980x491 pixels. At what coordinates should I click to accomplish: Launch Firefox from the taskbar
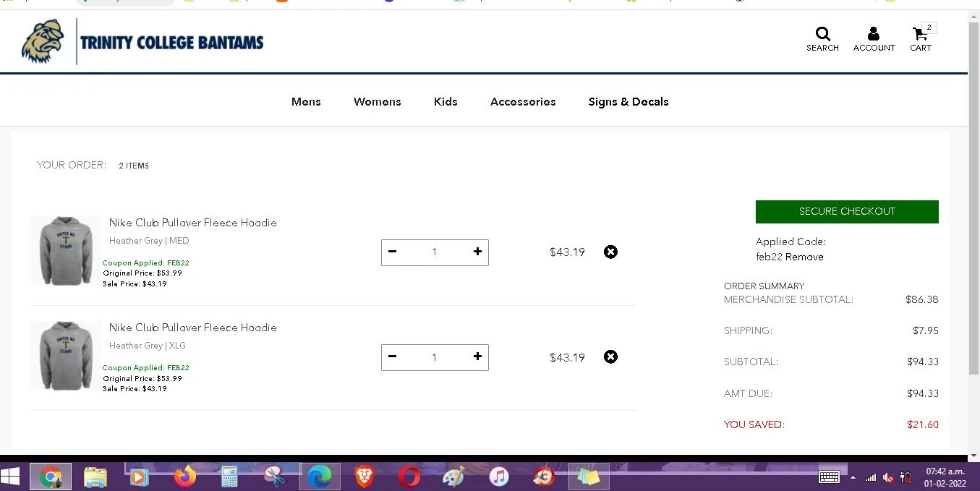pyautogui.click(x=185, y=477)
